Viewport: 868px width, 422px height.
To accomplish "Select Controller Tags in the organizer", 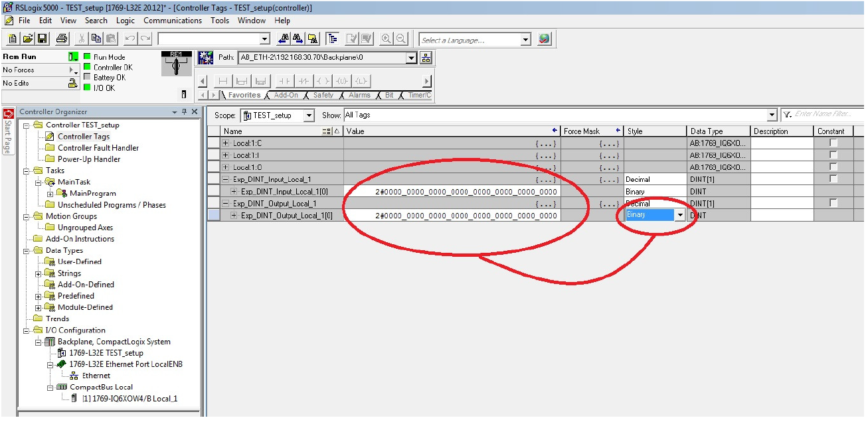I will coord(84,137).
